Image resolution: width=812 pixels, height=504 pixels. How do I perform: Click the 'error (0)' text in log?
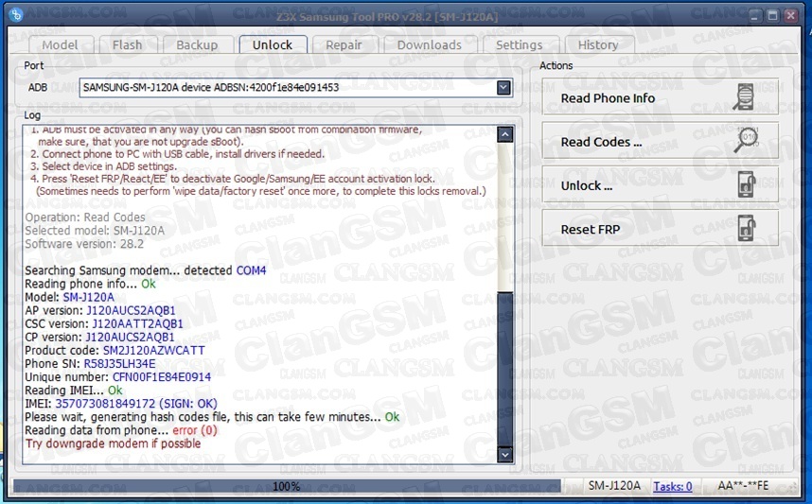click(195, 430)
